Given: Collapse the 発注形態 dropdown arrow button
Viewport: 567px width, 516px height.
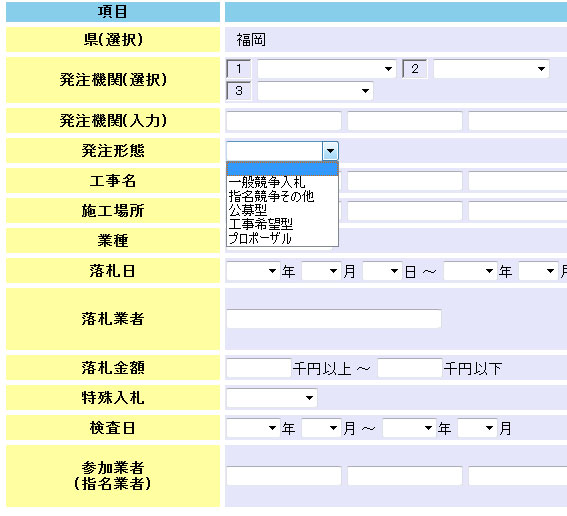Looking at the screenshot, I should click(330, 151).
